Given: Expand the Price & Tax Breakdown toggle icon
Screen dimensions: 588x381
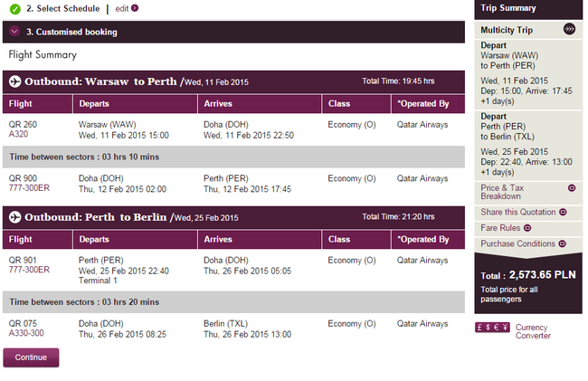Looking at the screenshot, I should (572, 188).
